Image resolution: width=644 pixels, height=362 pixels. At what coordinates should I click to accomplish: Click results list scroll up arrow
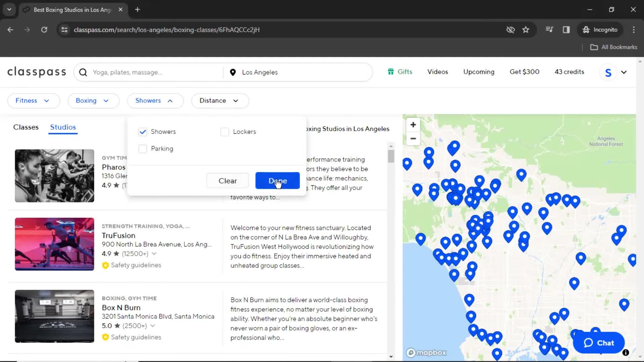(x=391, y=146)
